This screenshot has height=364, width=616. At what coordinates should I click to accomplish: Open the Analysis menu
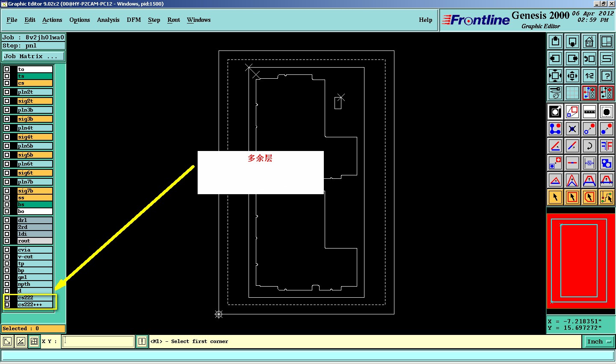tap(108, 20)
